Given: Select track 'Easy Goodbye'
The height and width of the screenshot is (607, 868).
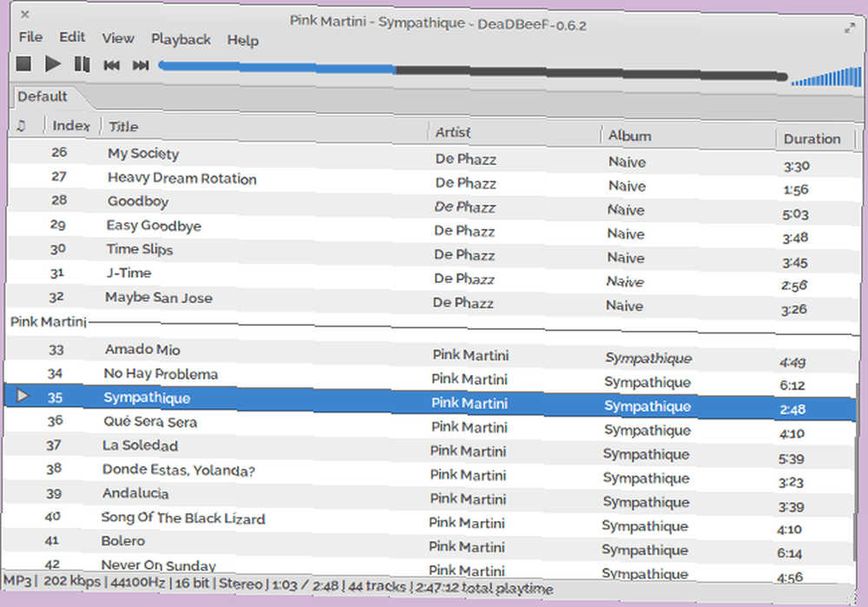Looking at the screenshot, I should pos(154,226).
